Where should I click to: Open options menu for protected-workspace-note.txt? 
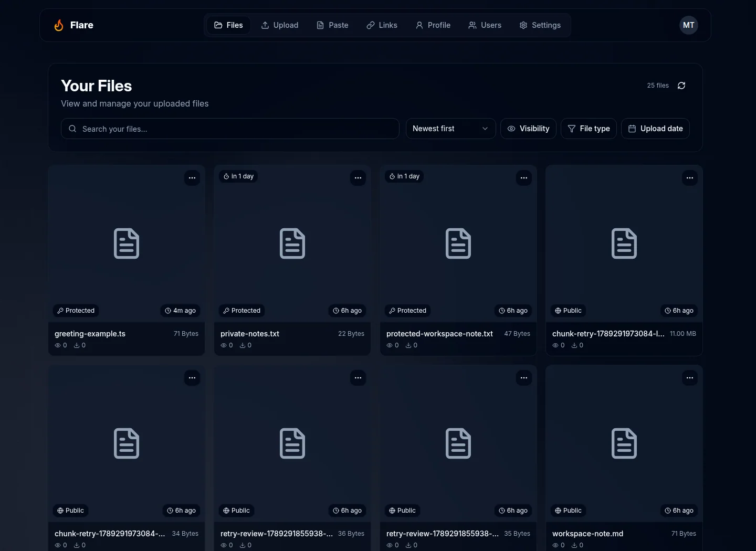tap(524, 178)
